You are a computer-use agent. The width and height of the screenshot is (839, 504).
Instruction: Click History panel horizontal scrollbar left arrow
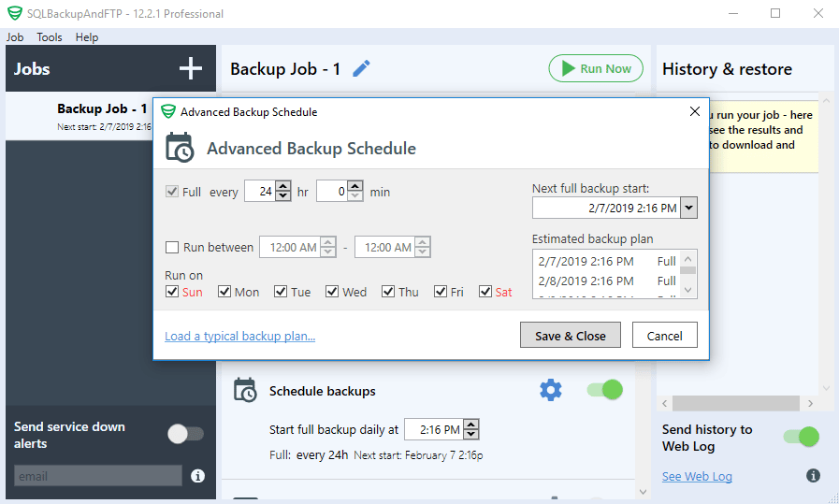tap(665, 403)
